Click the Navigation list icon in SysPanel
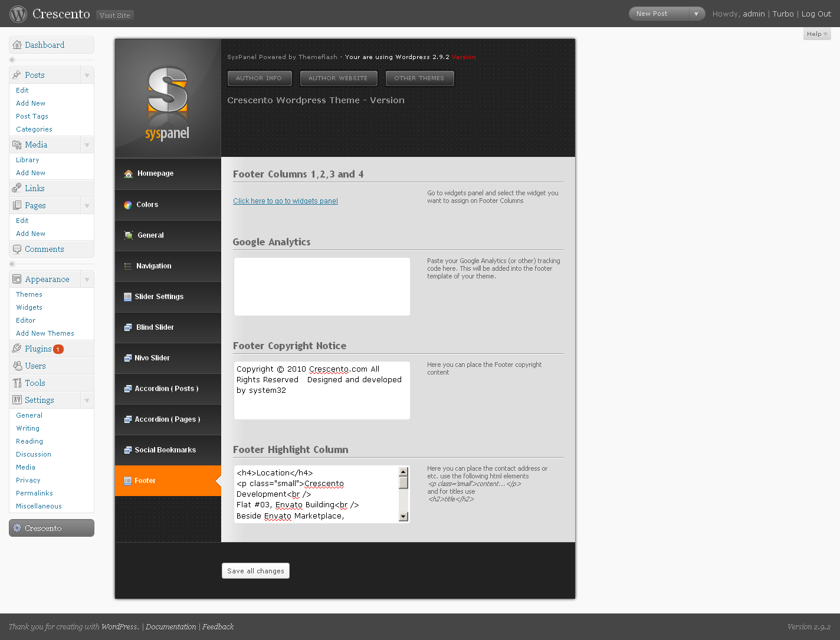 (128, 266)
